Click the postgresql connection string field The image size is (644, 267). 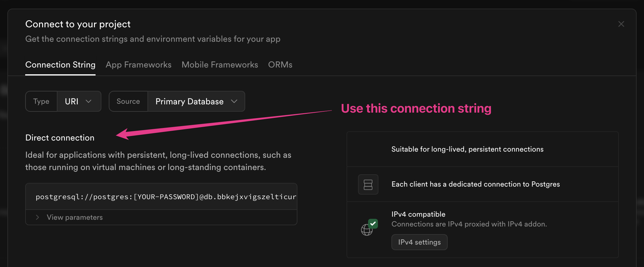coord(166,197)
